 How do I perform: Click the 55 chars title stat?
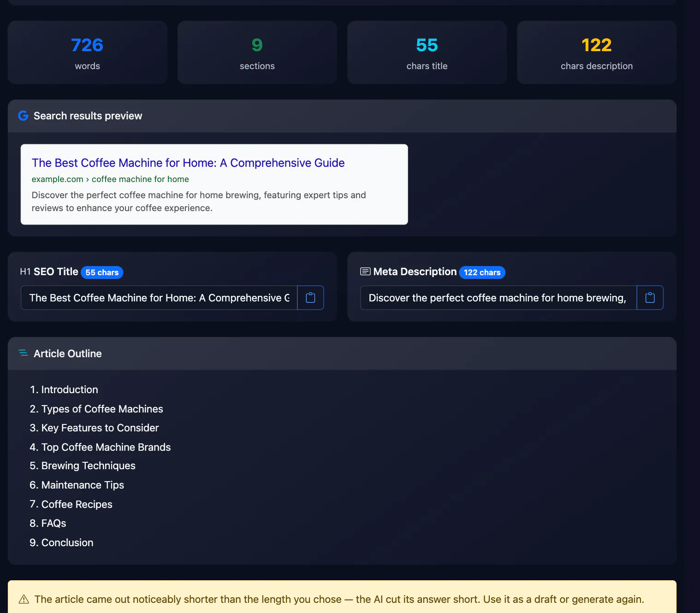coord(427,53)
